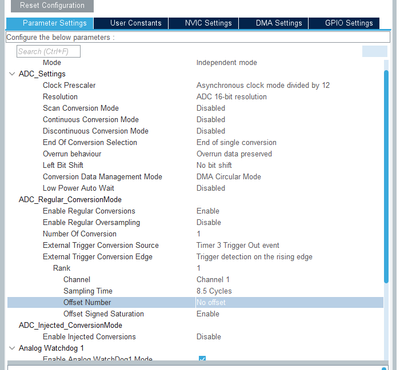
Task: Select External Trigger Conversion Edge label
Action: (x=97, y=257)
